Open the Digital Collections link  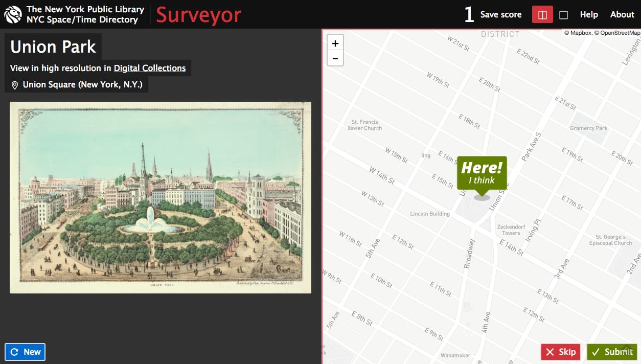(150, 68)
